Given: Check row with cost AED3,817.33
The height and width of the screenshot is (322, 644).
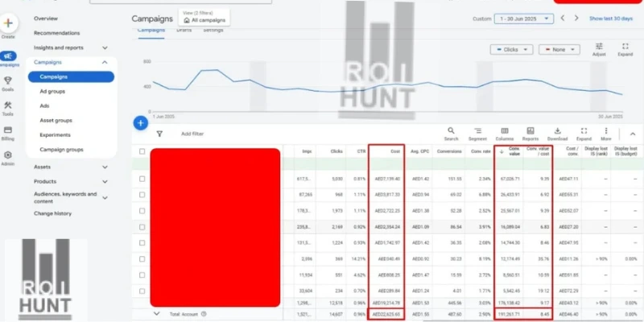Looking at the screenshot, I should click(x=142, y=195).
